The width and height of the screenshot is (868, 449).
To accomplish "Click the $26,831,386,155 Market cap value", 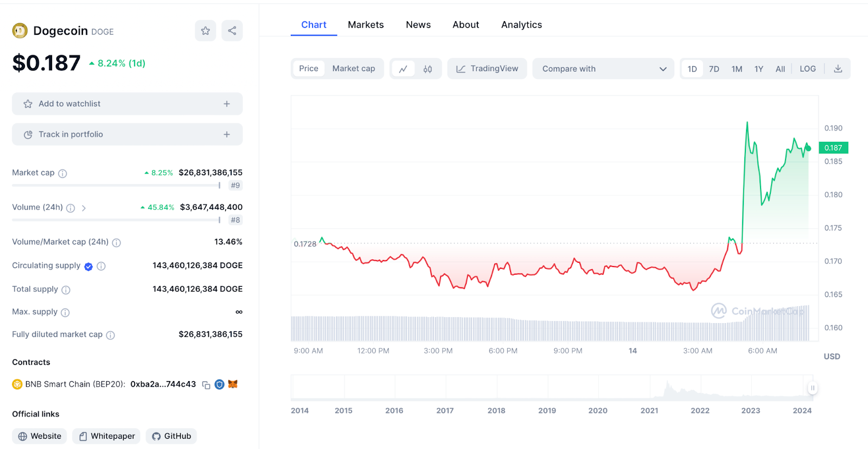I will click(x=210, y=173).
